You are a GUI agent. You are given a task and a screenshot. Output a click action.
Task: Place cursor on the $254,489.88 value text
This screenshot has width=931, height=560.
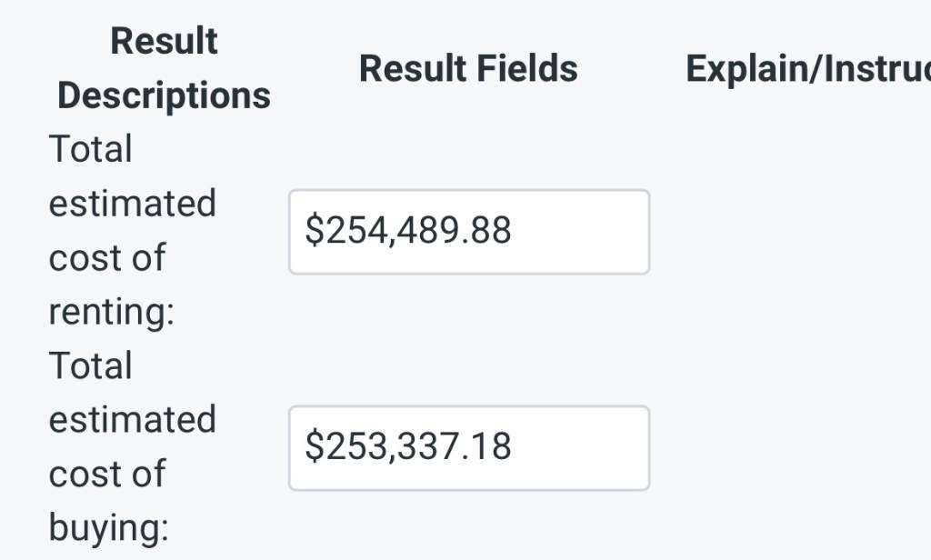(408, 231)
